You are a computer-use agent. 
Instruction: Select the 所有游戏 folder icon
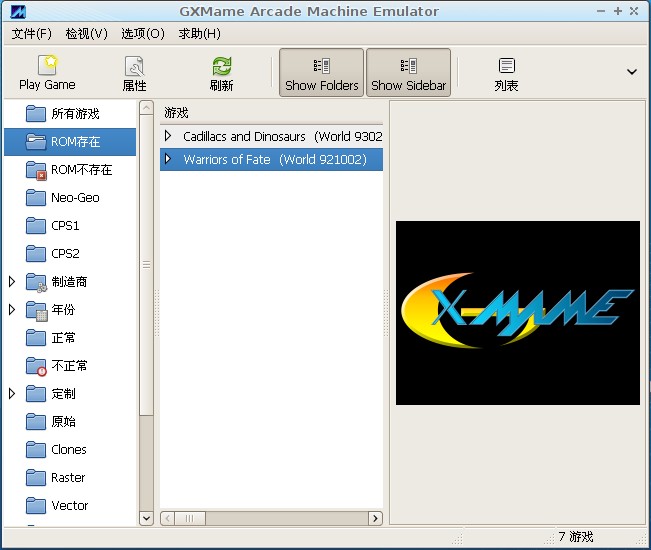coord(36,114)
